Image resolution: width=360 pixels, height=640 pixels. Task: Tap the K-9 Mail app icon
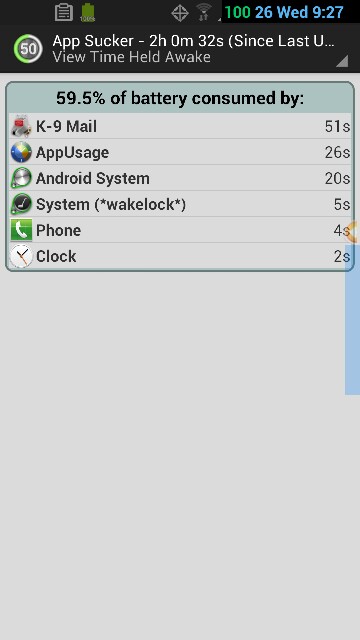tap(21, 127)
